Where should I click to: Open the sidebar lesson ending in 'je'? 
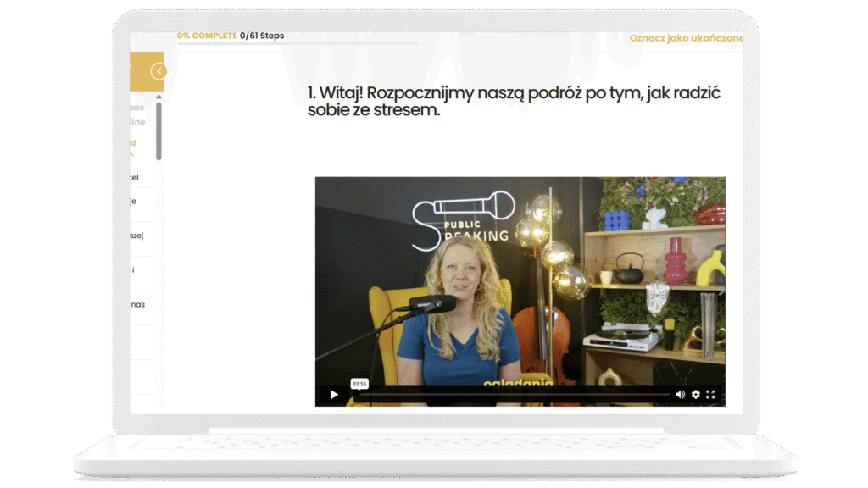click(134, 202)
